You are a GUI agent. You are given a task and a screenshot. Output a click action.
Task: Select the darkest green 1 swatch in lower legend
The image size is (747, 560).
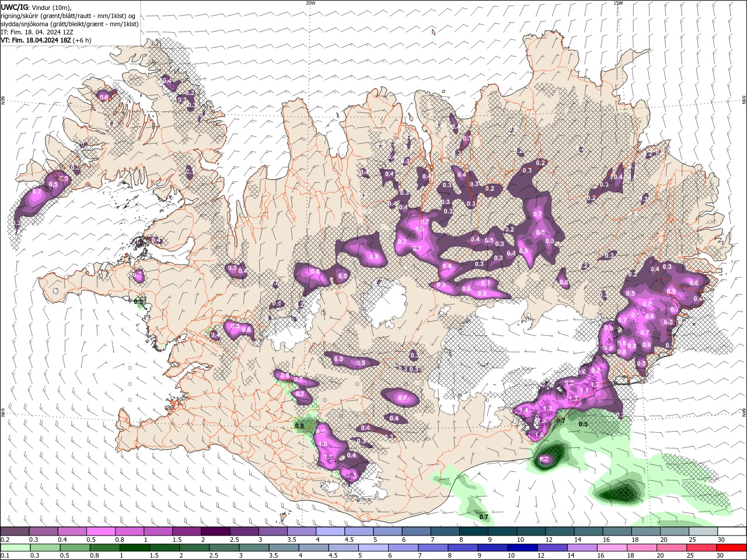134,548
